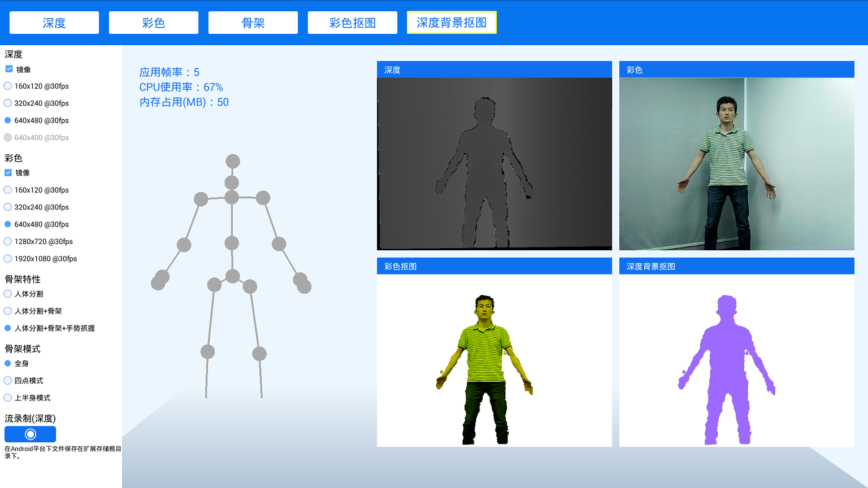Click the purple 深度背景抠图 silhouette preview
868x488 pixels.
(737, 360)
